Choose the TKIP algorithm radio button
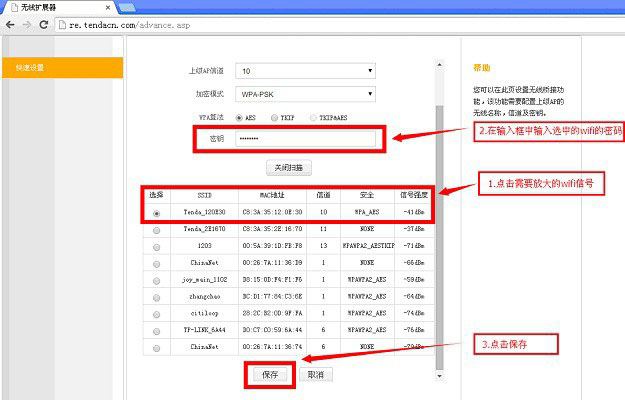Image resolution: width=625 pixels, height=400 pixels. (275, 117)
